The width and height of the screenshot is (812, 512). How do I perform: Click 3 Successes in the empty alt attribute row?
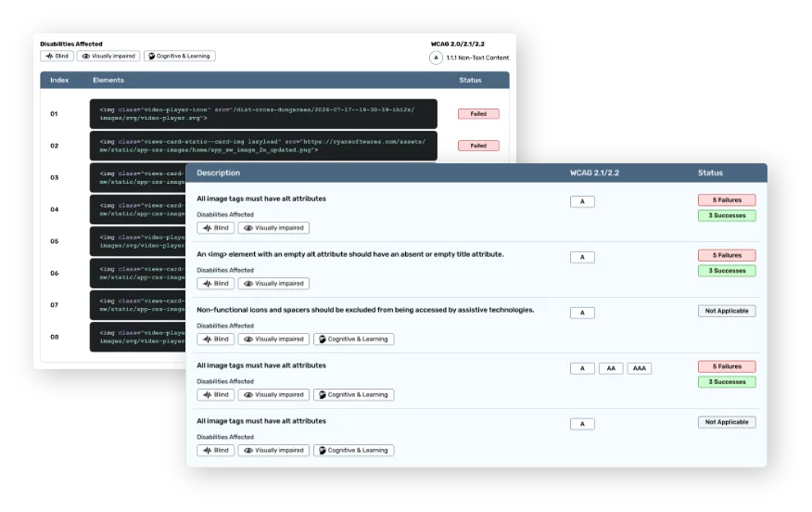727,271
